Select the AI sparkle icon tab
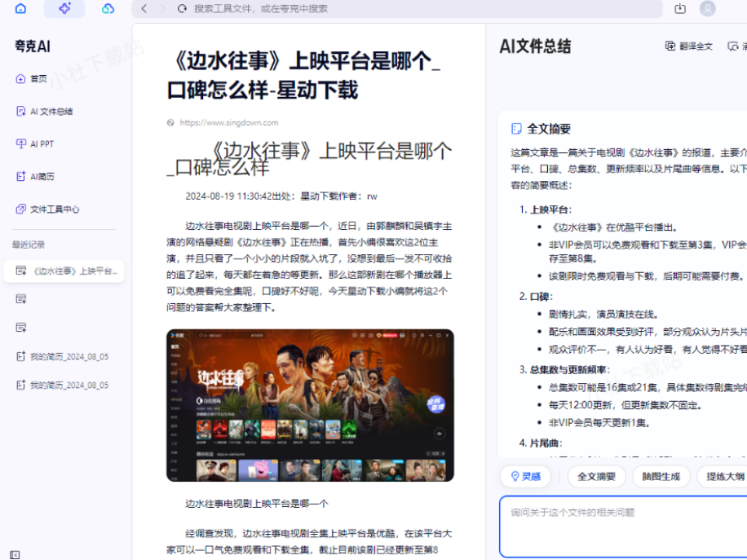The width and height of the screenshot is (747, 560). coord(64,9)
